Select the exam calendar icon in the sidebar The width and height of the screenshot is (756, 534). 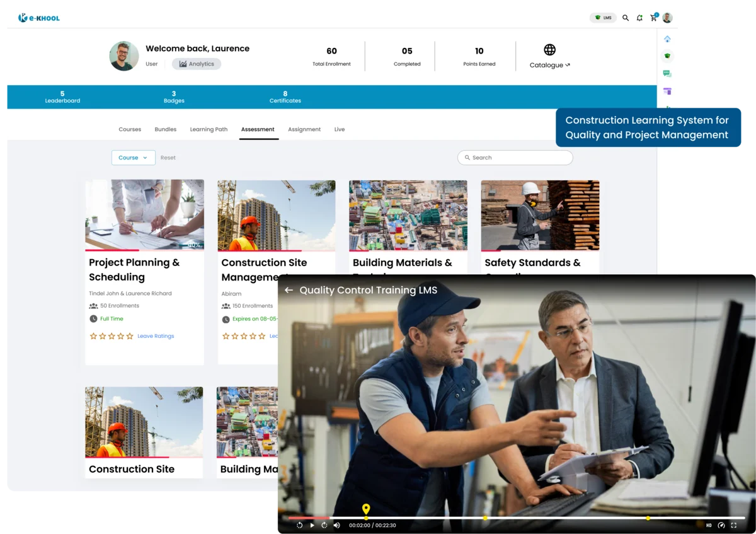(x=667, y=91)
